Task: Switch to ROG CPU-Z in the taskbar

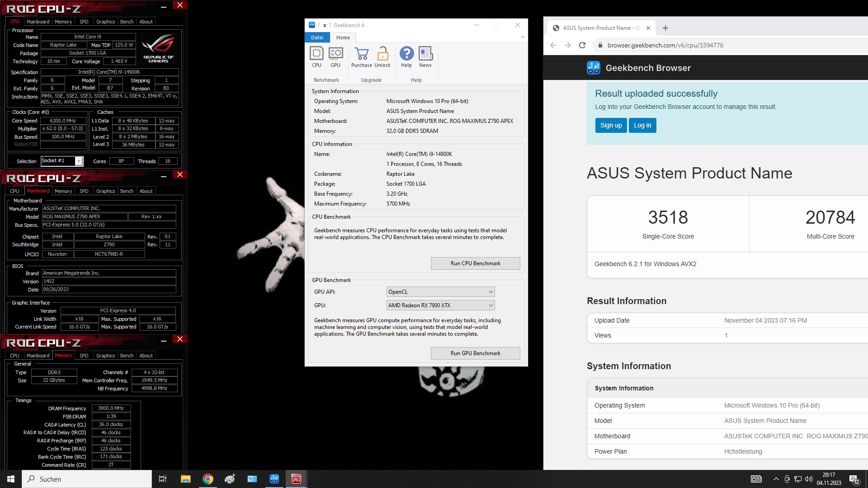Action: [x=297, y=479]
